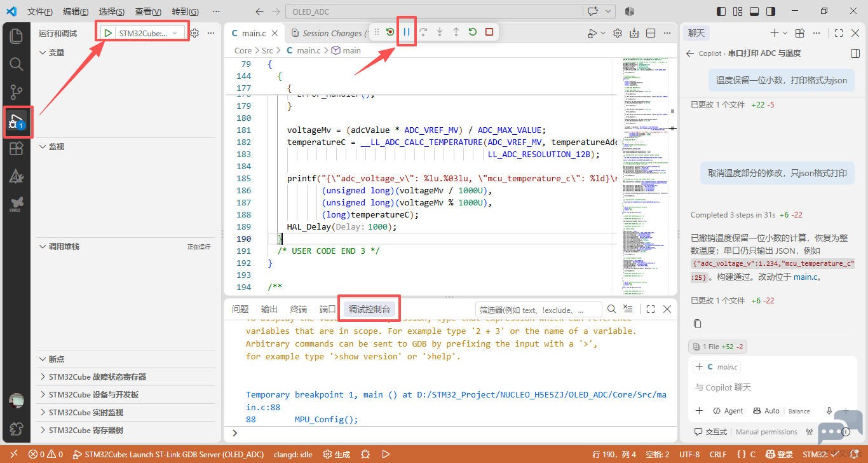Open the Auto model picker in chat
Screen dimensions: 868x463
click(766, 411)
